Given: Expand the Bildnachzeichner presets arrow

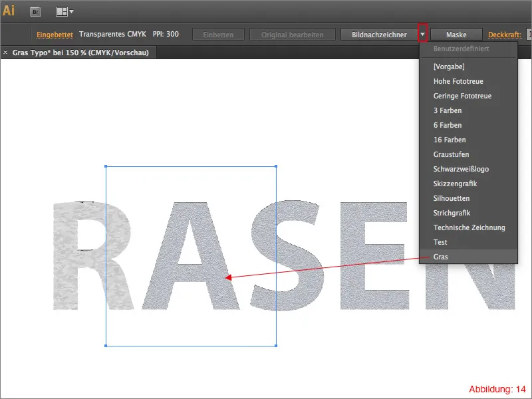Looking at the screenshot, I should click(422, 35).
